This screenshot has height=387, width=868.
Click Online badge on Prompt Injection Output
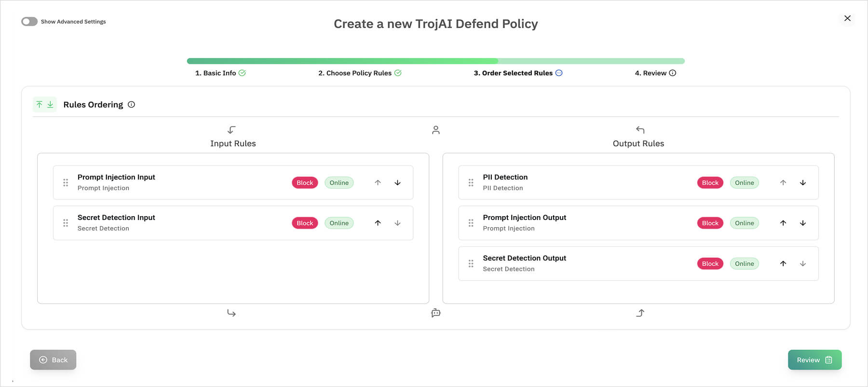pyautogui.click(x=745, y=223)
